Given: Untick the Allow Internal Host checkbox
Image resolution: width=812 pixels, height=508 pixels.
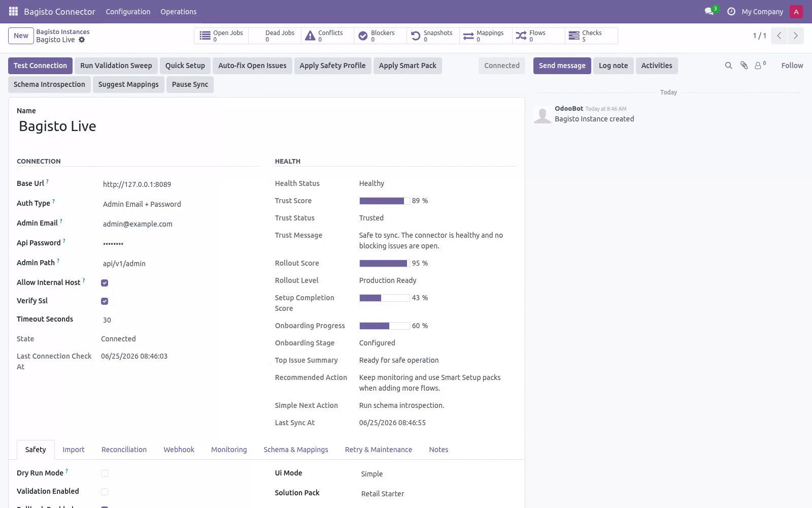Looking at the screenshot, I should click(x=105, y=283).
